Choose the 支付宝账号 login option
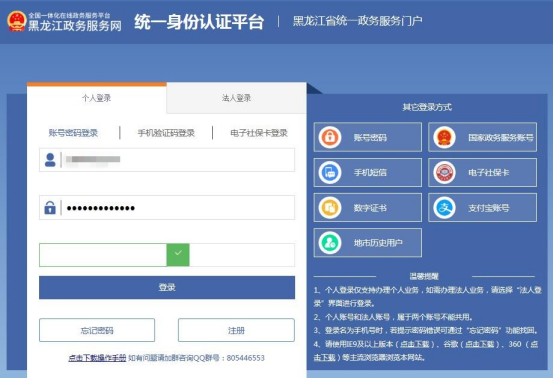Image resolution: width=553 pixels, height=378 pixels. (482, 208)
